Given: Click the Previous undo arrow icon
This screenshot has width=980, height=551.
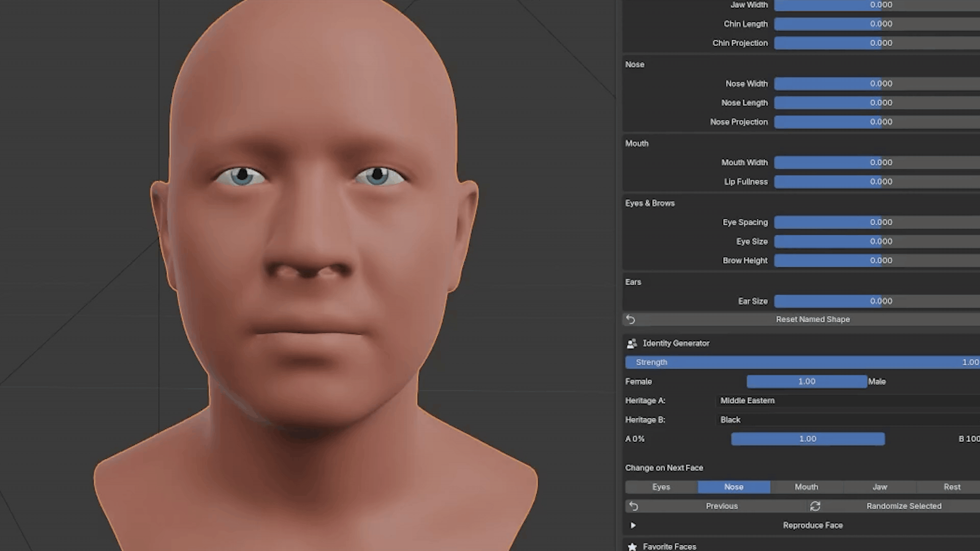Looking at the screenshot, I should click(x=634, y=506).
